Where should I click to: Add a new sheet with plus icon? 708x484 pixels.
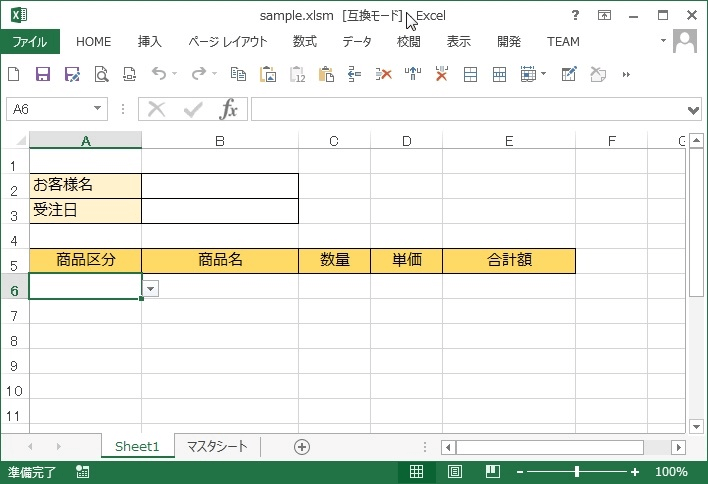pyautogui.click(x=302, y=447)
